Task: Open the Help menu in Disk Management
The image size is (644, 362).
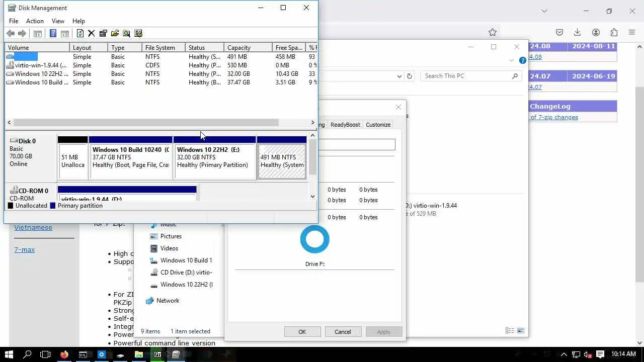Action: click(78, 21)
